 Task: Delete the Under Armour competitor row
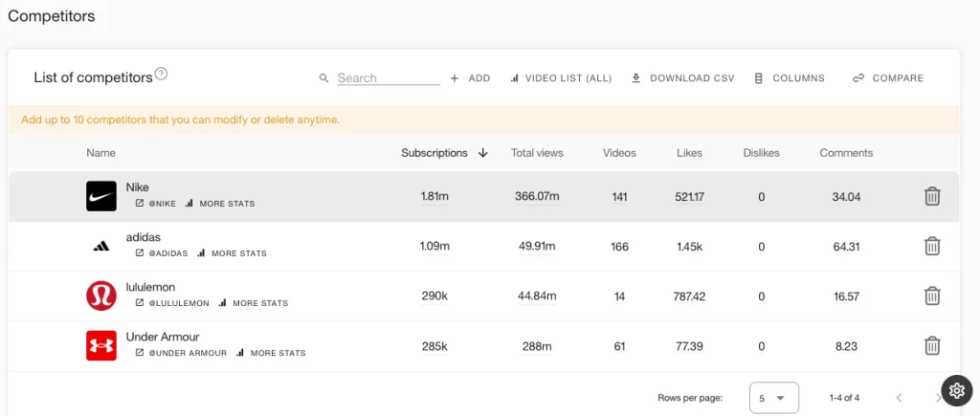pos(932,345)
